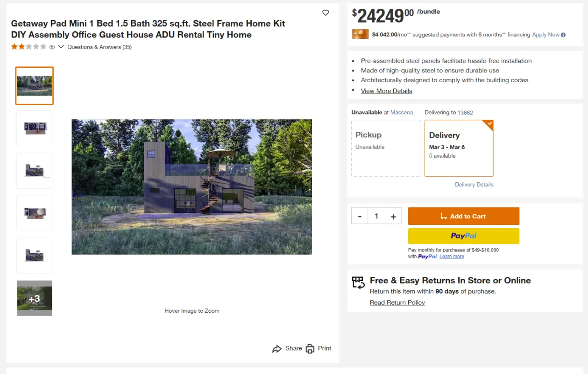Screen dimensions: 588x374
Task: Decrease quantity with minus button
Action: pyautogui.click(x=360, y=216)
